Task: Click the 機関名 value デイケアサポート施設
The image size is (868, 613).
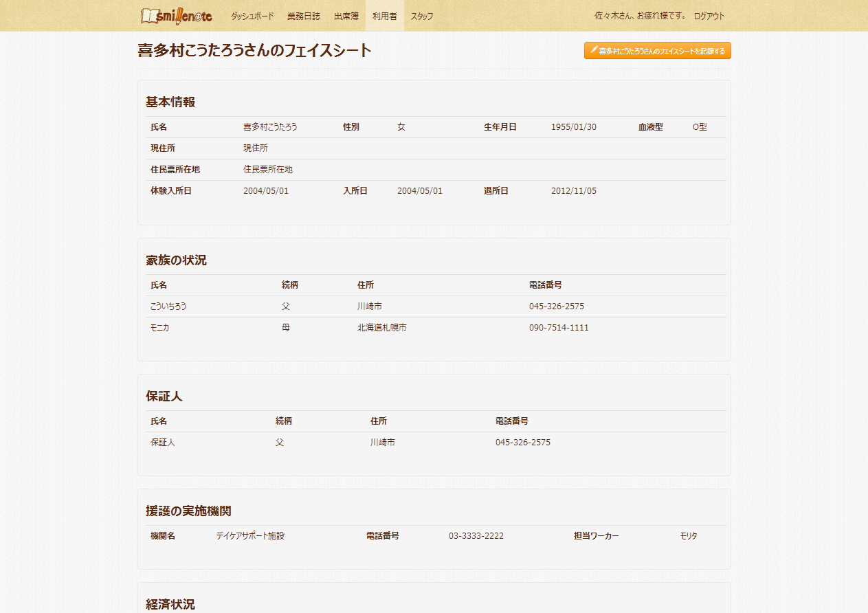Action: 250,536
